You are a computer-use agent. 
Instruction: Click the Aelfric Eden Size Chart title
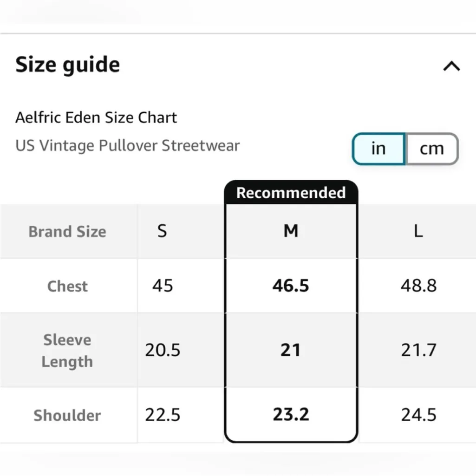[x=96, y=117]
